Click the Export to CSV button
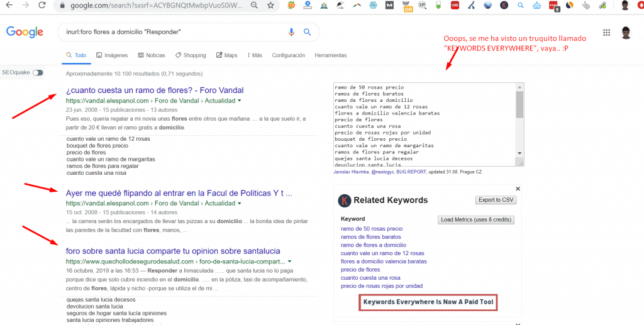The height and width of the screenshot is (325, 644). [x=496, y=200]
